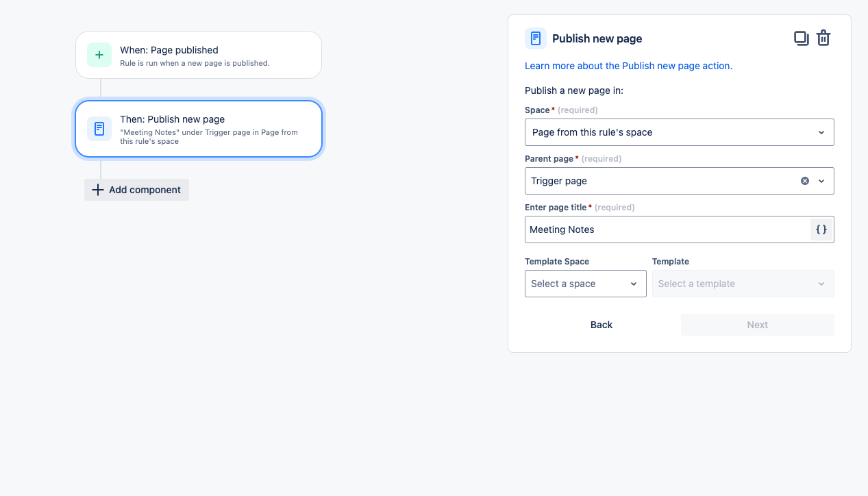The image size is (868, 496).
Task: Delete the Publish new page component
Action: tap(823, 38)
